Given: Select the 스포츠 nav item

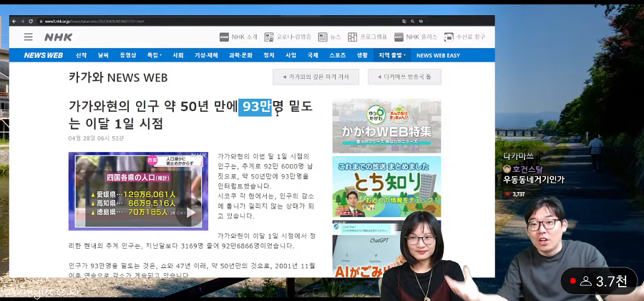Looking at the screenshot, I should [338, 55].
